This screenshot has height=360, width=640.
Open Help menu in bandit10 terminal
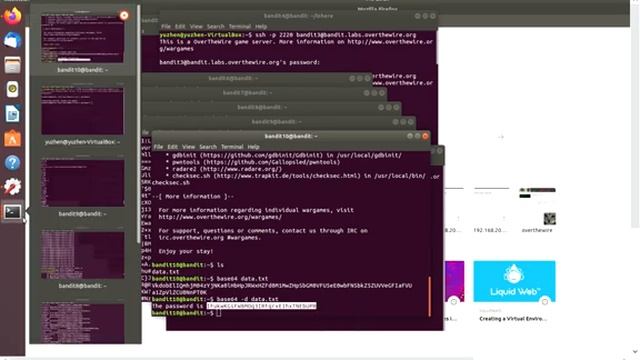(x=253, y=147)
